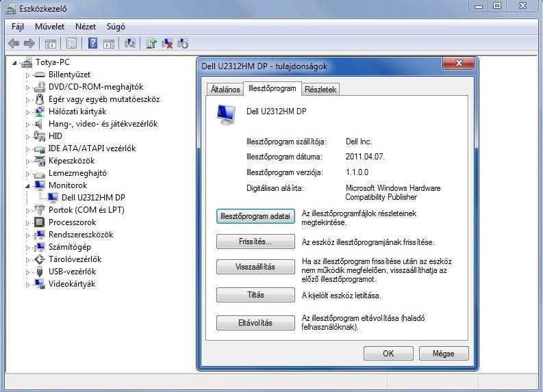Click the speaker icon beside Hang-, video- és játékvezérlők
Image resolution: width=543 pixels, height=392 pixels.
[38, 124]
